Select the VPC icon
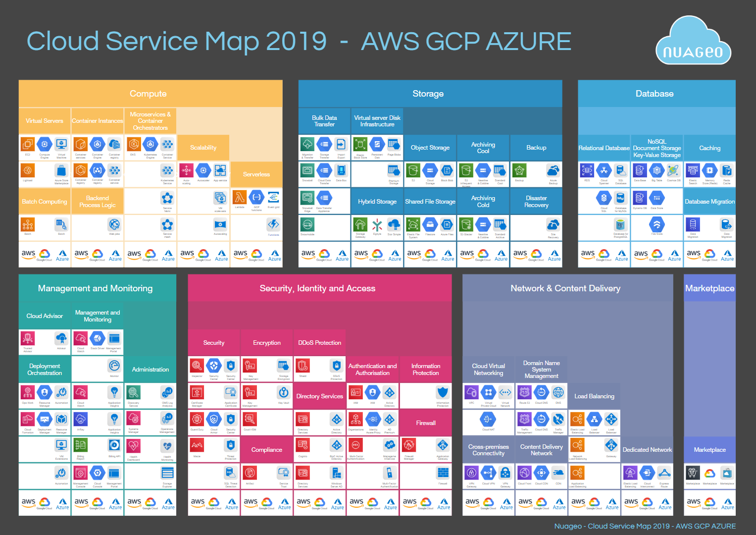This screenshot has width=756, height=535. (x=471, y=393)
